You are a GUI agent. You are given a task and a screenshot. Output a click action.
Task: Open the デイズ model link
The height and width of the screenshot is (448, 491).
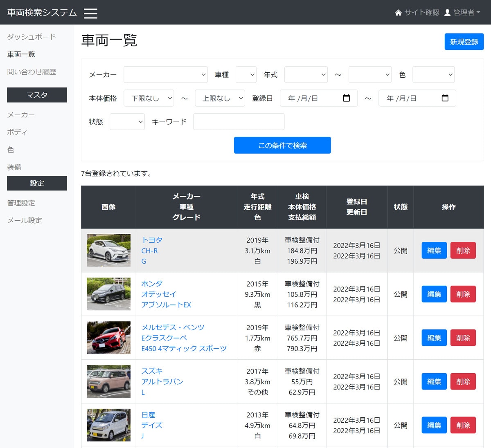[152, 426]
